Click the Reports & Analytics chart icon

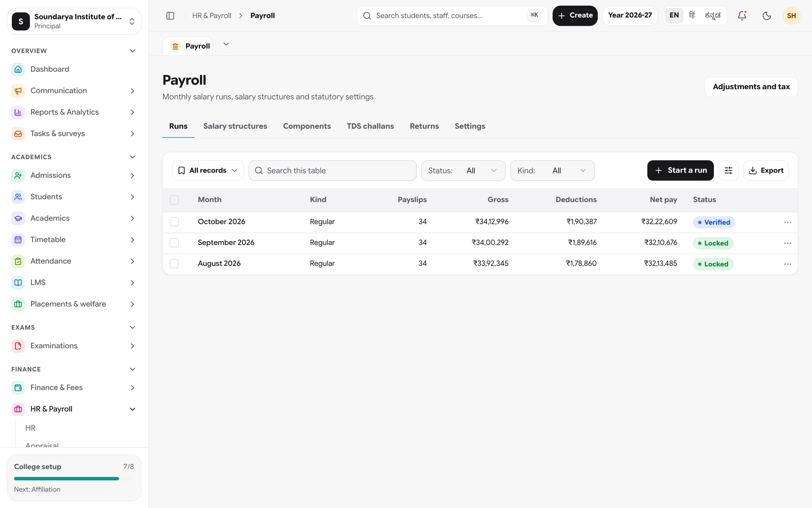click(x=18, y=112)
